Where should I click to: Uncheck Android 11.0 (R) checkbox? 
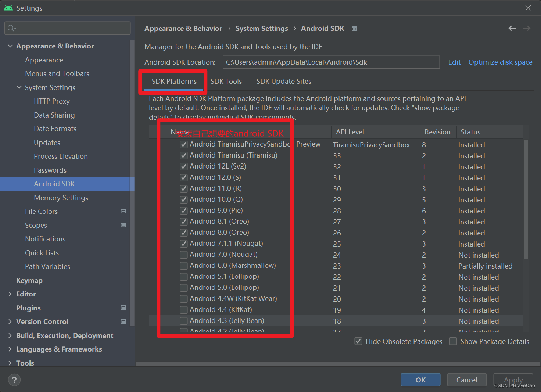184,188
